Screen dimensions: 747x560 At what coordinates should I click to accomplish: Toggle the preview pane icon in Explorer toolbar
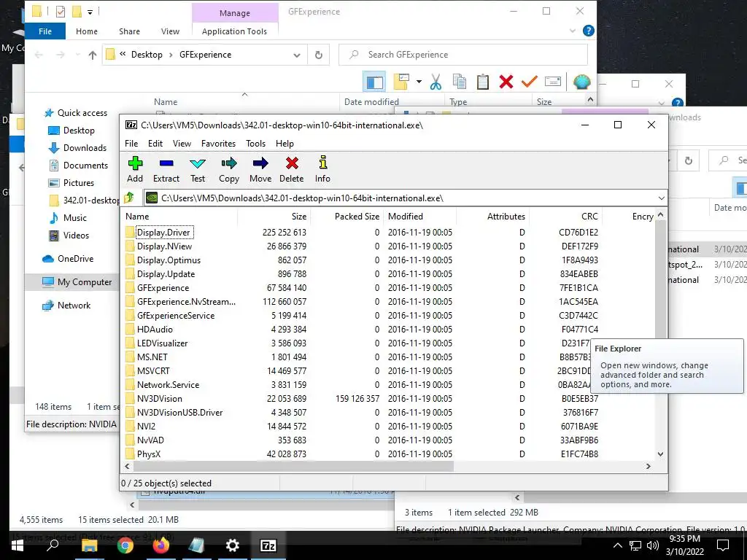click(x=374, y=82)
